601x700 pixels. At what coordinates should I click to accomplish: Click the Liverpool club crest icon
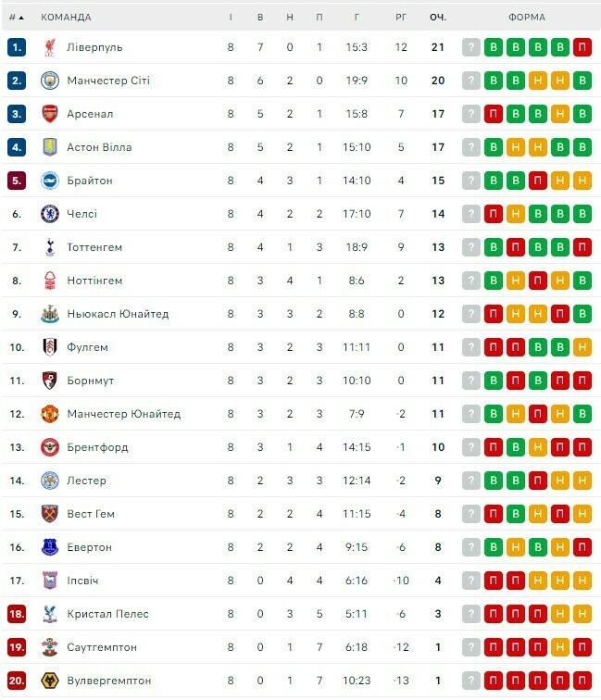point(50,47)
